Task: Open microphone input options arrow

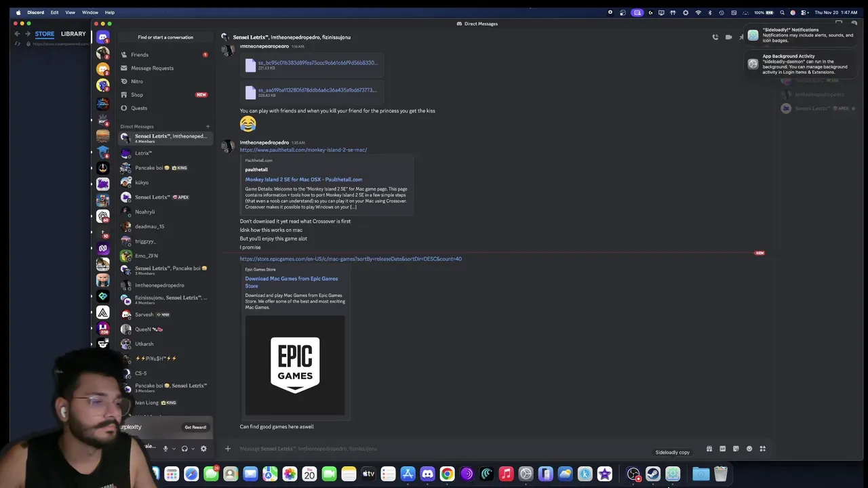Action: click(x=174, y=449)
